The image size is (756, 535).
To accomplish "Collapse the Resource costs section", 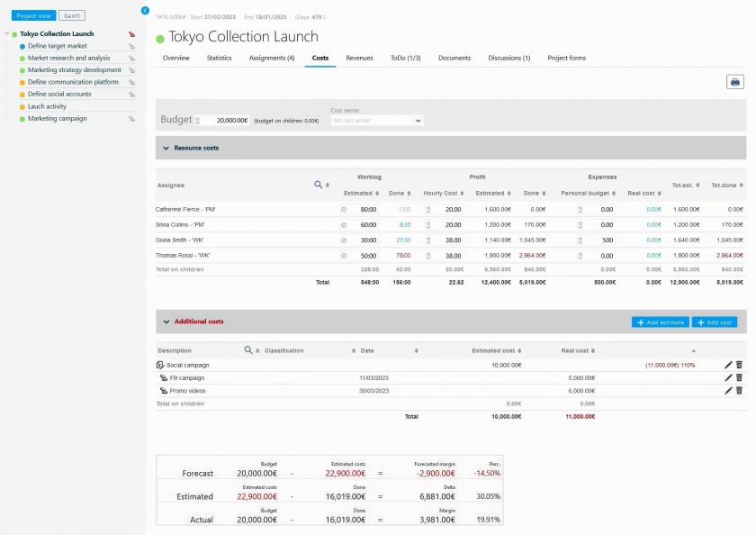I will (166, 148).
